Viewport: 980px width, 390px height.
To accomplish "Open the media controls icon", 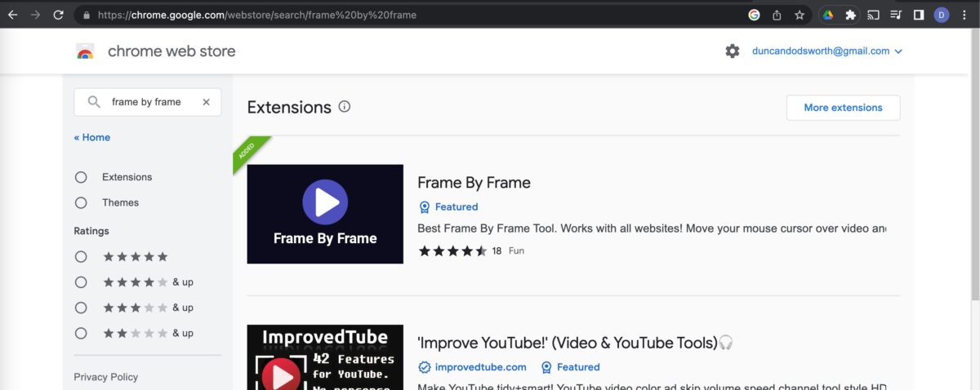I will tap(896, 15).
